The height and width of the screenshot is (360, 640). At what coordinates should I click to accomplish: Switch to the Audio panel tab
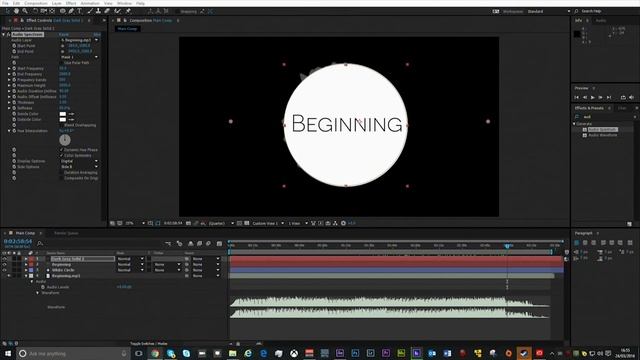click(601, 20)
